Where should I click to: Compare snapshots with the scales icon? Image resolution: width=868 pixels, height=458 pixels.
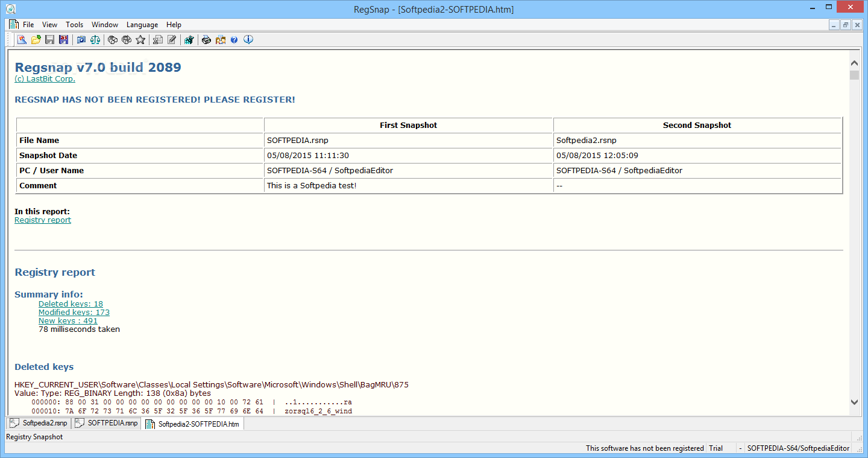pos(95,40)
